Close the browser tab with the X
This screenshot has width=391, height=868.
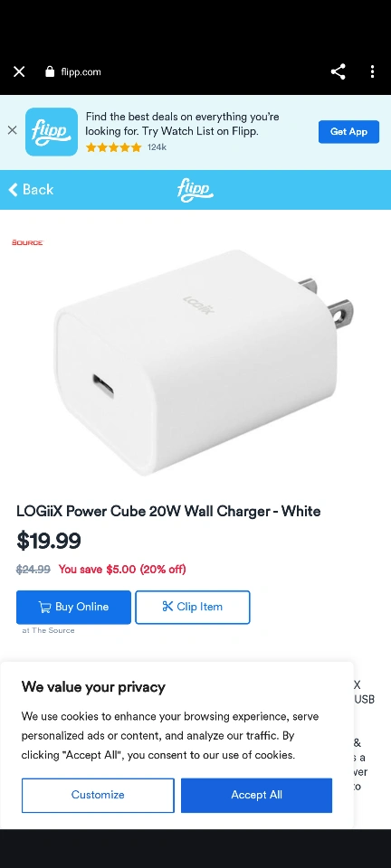pos(19,71)
